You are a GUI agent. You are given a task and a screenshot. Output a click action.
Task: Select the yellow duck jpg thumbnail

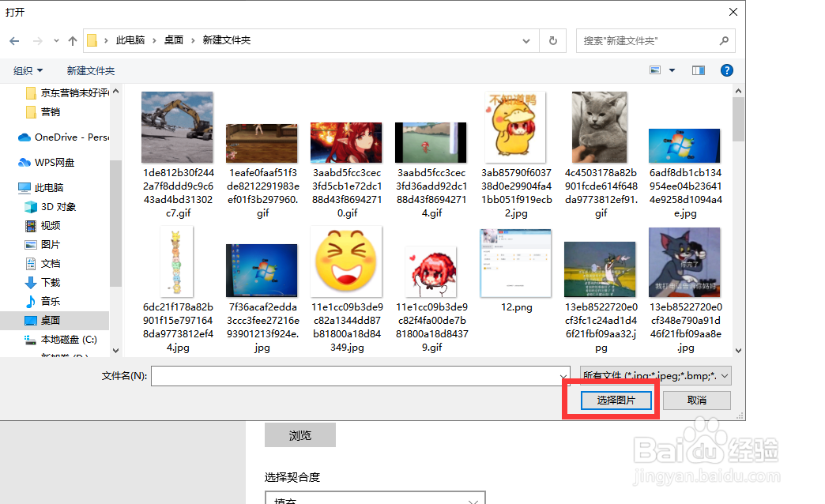(515, 127)
